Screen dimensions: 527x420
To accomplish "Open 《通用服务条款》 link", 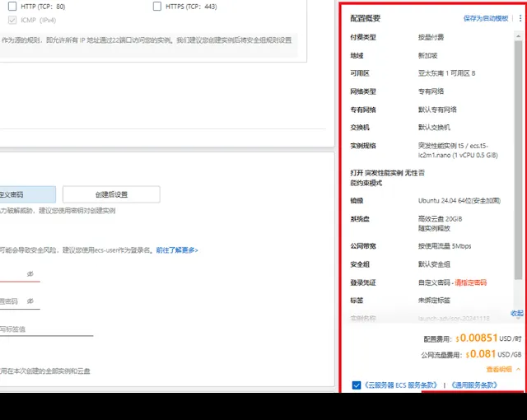I will (x=474, y=385).
